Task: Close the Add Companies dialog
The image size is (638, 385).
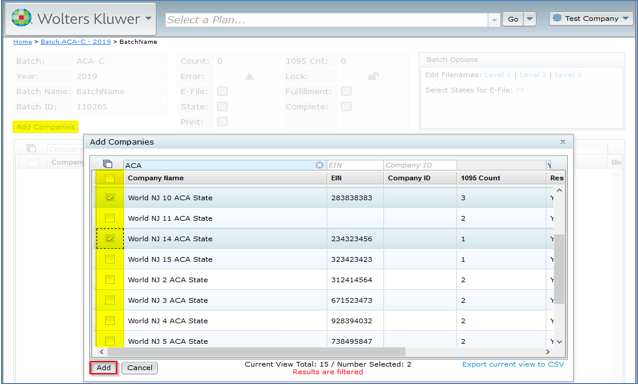Action: [x=563, y=142]
